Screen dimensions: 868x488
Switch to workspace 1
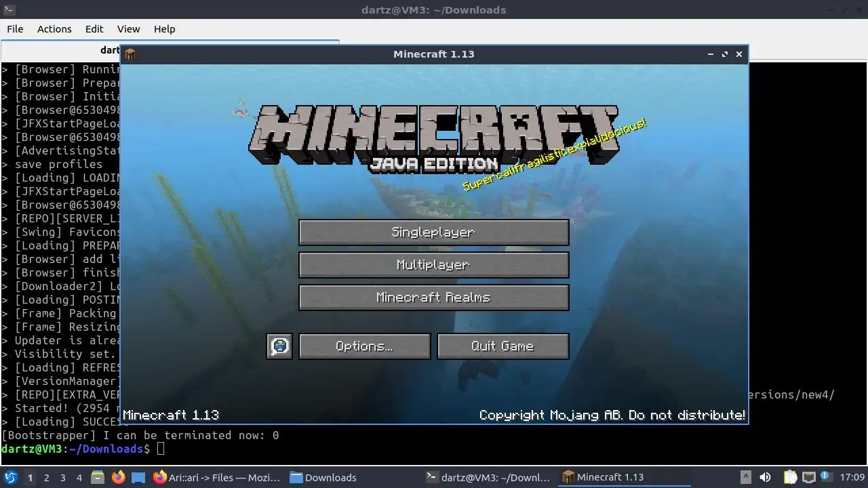30,477
